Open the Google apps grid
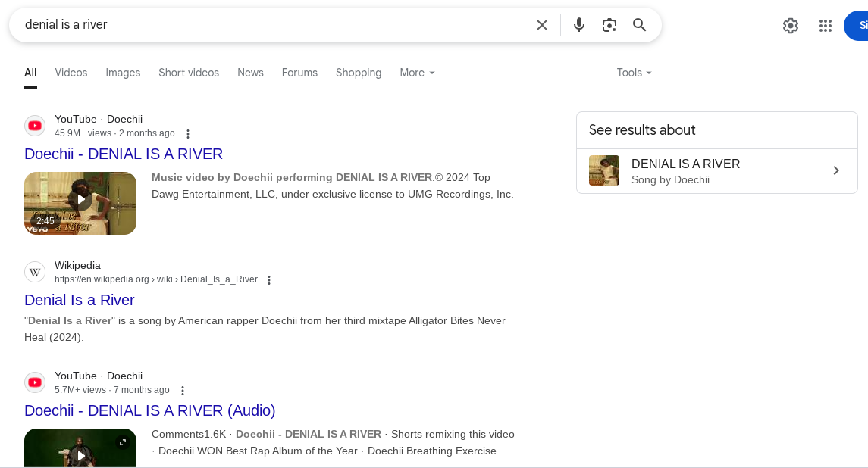This screenshot has height=468, width=868. (826, 26)
